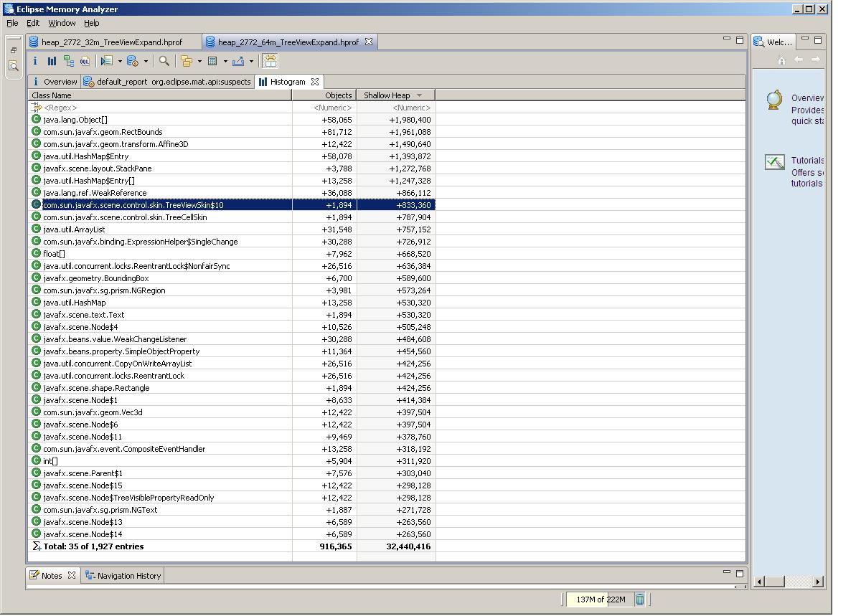
Task: Open the dominator tree toolbar icon
Action: pos(68,62)
